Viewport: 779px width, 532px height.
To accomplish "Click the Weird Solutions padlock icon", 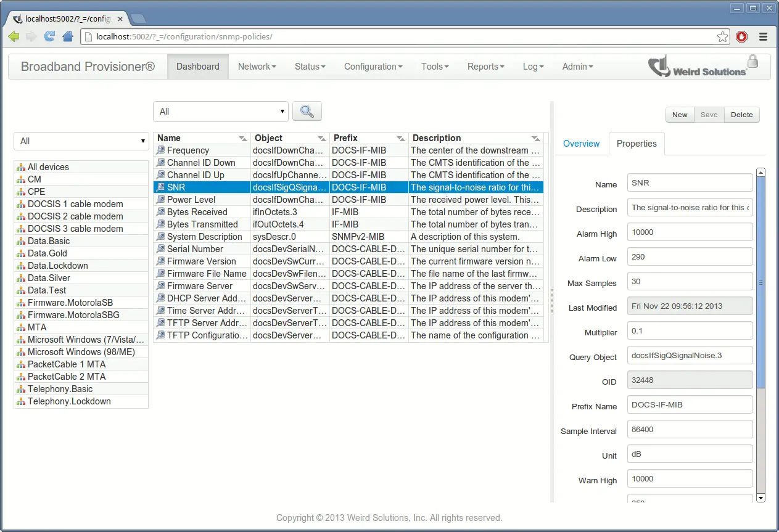I will coord(752,62).
